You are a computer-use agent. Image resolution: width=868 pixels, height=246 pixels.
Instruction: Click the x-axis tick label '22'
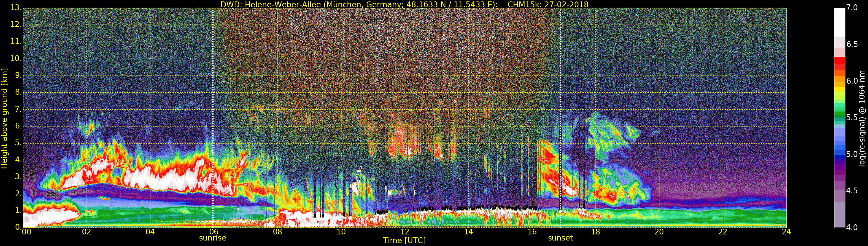(x=723, y=232)
